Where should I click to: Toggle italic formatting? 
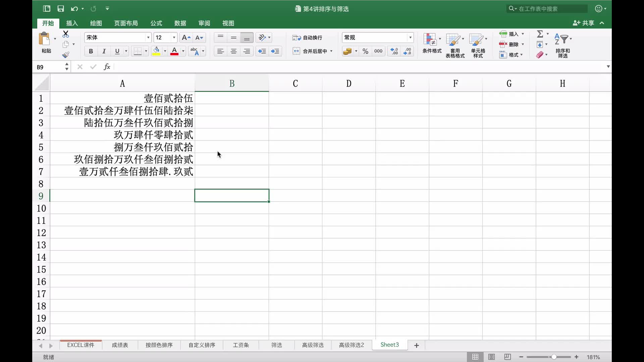pos(104,51)
